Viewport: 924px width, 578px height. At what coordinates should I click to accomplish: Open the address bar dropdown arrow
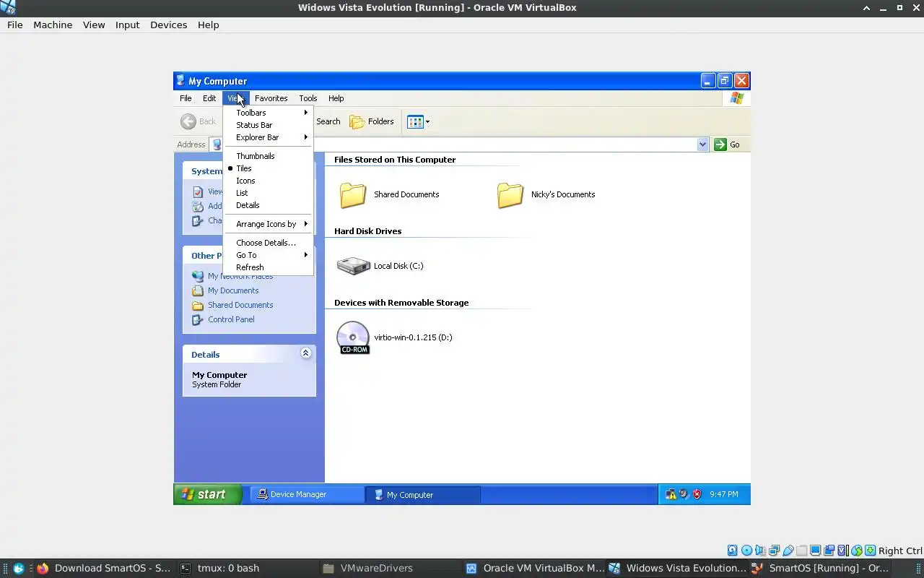702,144
